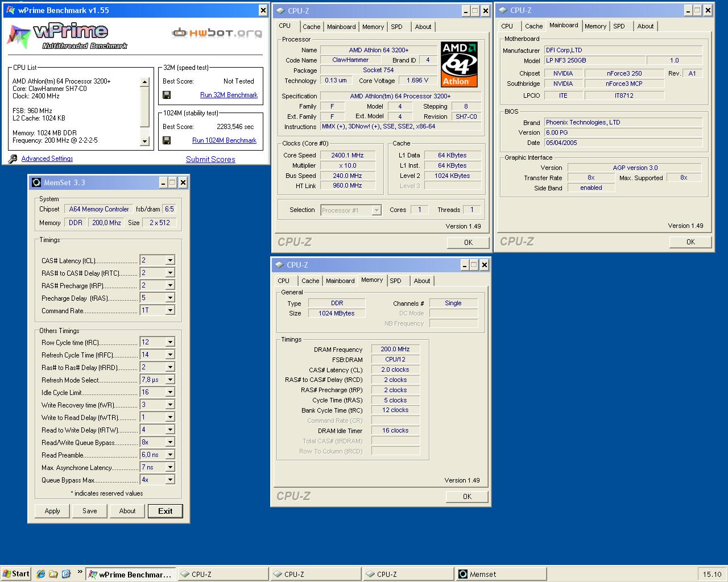Click the Submit Scores link
Viewport: 728px width, 582px height.
coord(210,160)
